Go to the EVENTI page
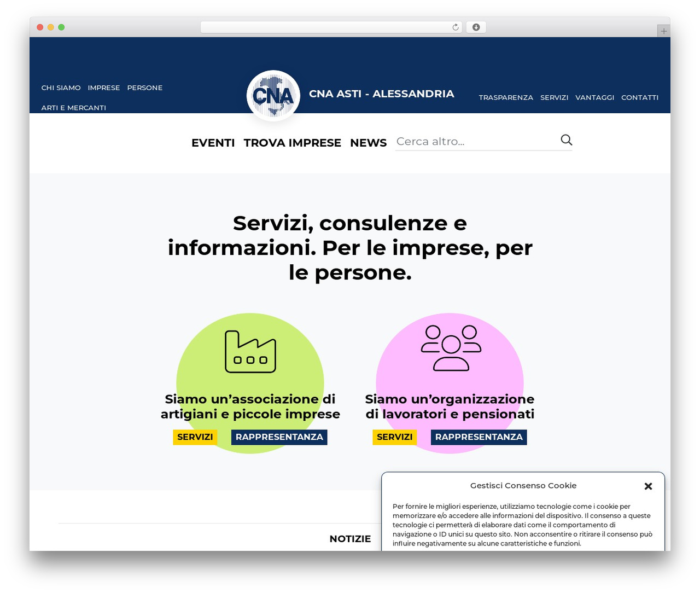This screenshot has height=593, width=700. tap(213, 143)
